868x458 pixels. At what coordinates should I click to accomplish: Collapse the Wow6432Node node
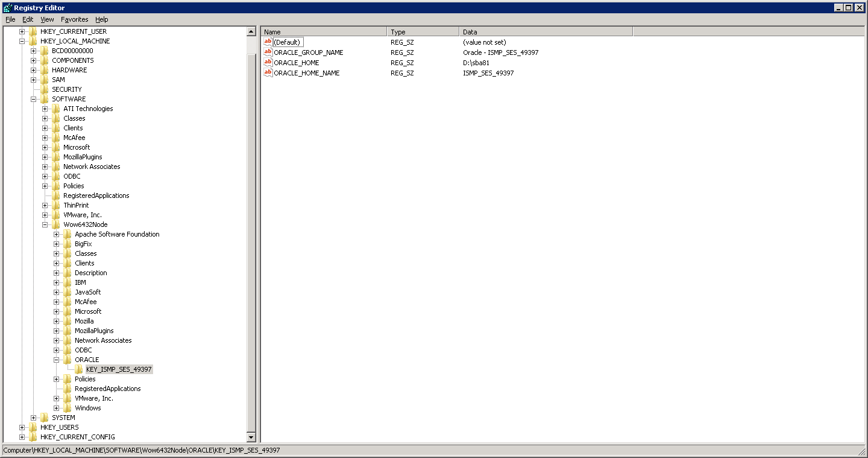tap(45, 224)
